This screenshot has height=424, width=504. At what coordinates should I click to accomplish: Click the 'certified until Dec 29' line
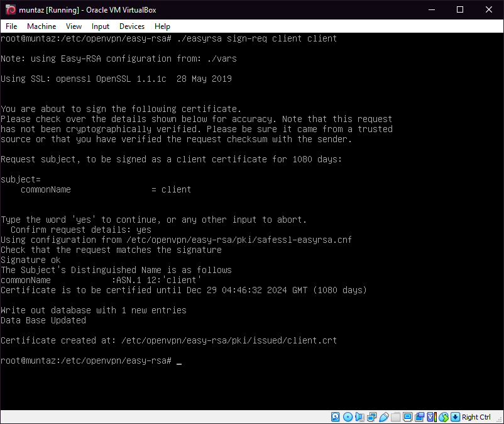[x=184, y=290]
